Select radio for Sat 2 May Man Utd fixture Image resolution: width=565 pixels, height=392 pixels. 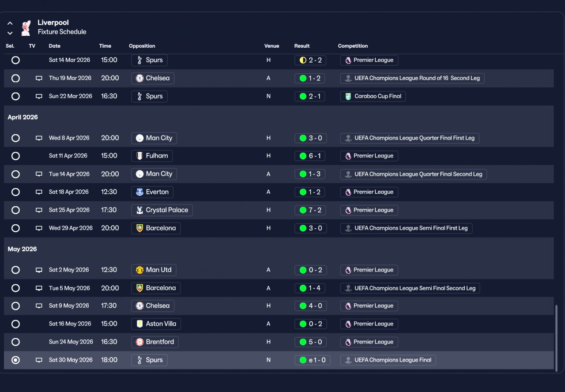(15, 270)
